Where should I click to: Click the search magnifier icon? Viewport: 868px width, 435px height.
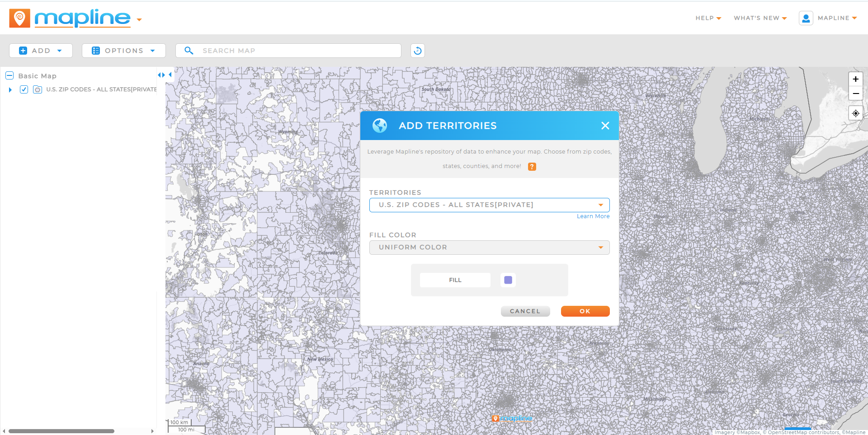tap(189, 51)
